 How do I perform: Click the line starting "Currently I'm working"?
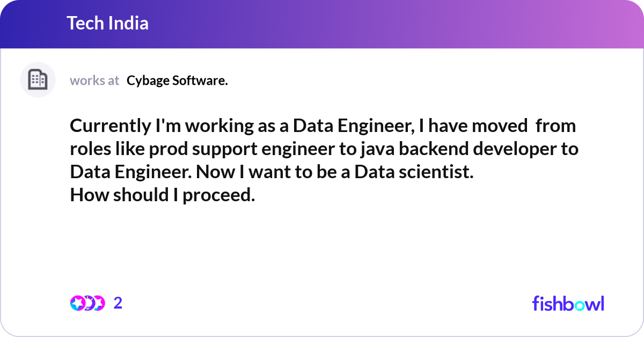[323, 126]
